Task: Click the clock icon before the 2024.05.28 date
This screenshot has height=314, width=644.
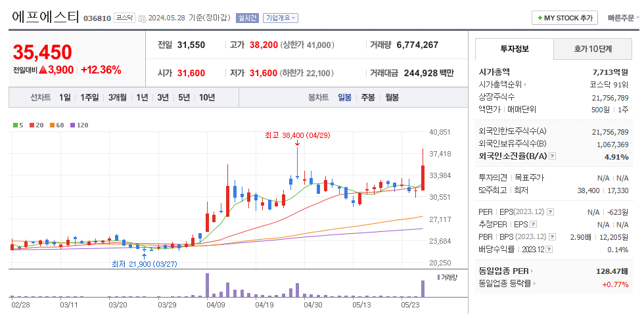Action: coord(143,18)
